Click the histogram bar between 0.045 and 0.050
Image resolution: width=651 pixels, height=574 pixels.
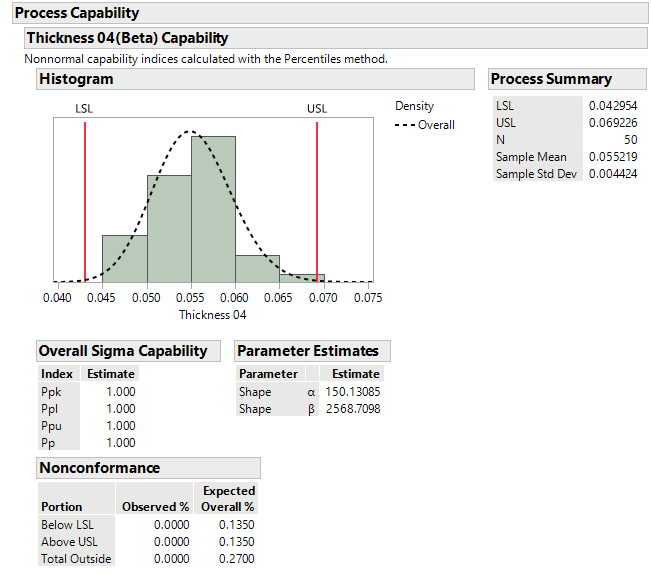[x=125, y=259]
